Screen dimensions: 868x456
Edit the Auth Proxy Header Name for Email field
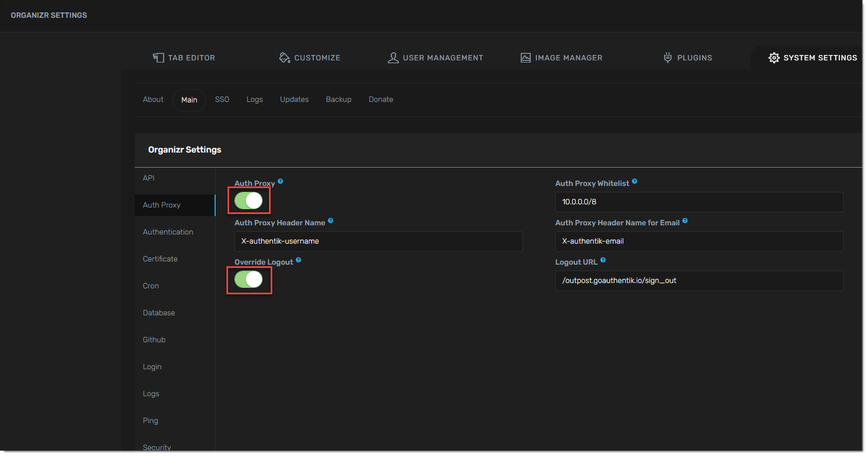699,241
